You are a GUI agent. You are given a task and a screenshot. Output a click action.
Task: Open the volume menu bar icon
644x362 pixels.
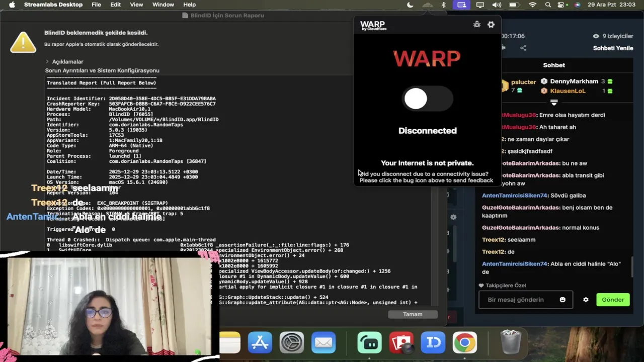497,5
